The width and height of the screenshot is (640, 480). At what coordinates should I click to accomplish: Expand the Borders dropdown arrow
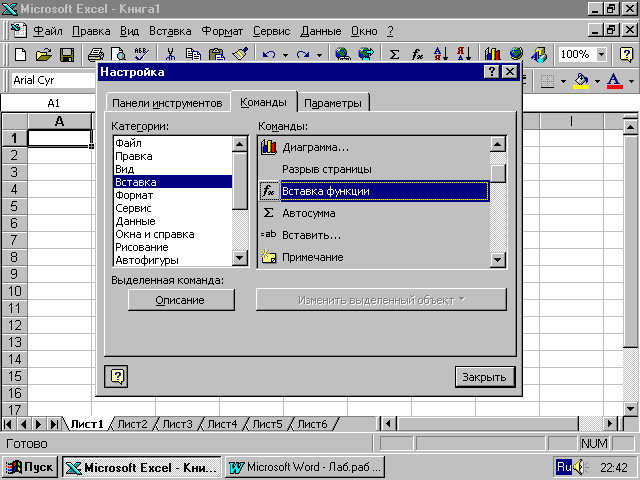tap(563, 81)
